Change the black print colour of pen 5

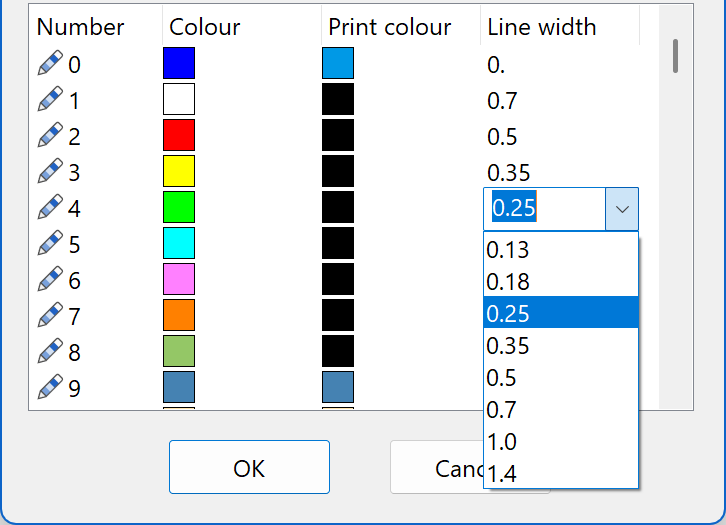point(338,243)
